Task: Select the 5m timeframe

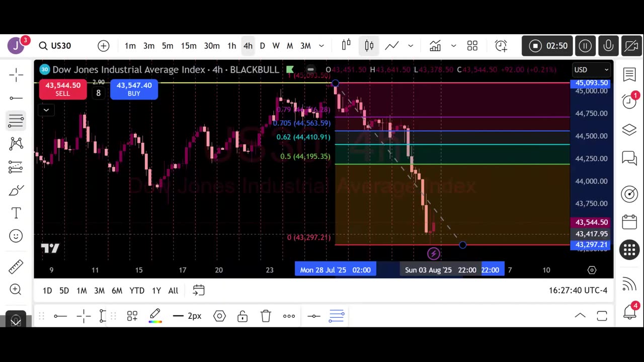Action: tap(168, 46)
